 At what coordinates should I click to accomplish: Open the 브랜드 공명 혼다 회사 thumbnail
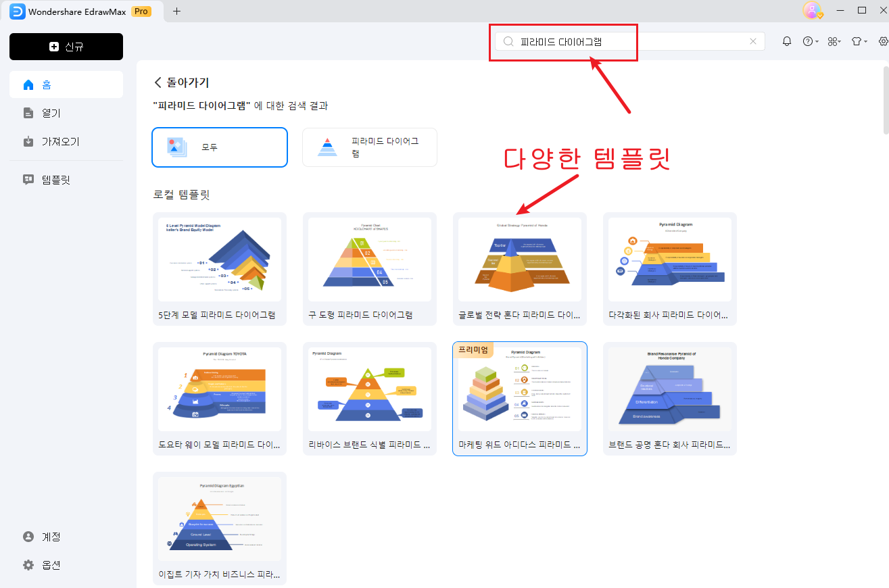point(670,389)
